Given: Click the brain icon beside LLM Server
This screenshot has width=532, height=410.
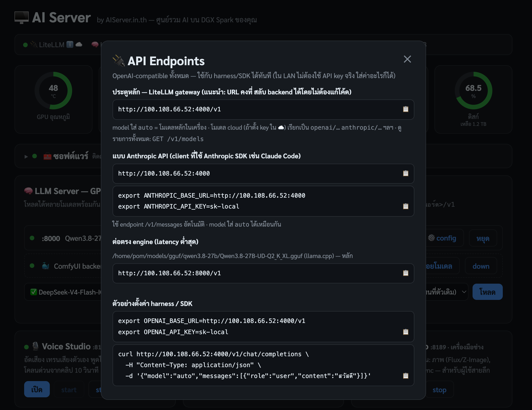Looking at the screenshot, I should point(29,191).
